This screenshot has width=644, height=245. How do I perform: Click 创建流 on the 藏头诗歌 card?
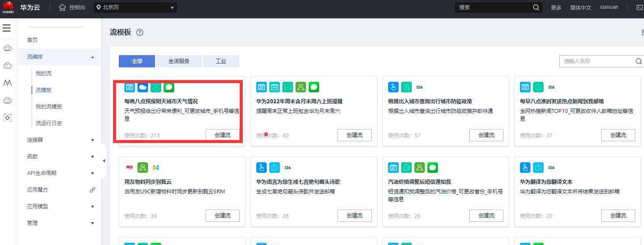pyautogui.click(x=355, y=216)
